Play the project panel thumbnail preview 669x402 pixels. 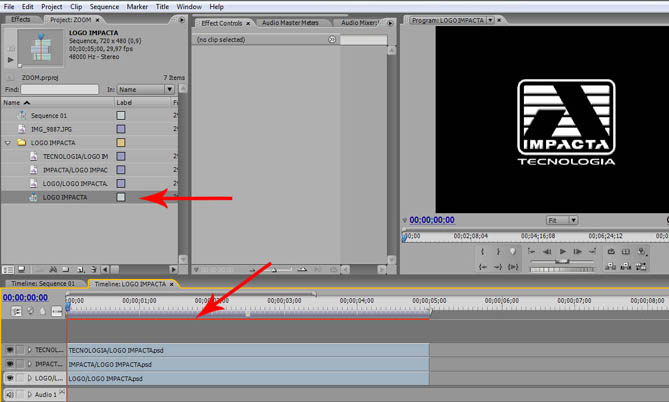(x=11, y=61)
